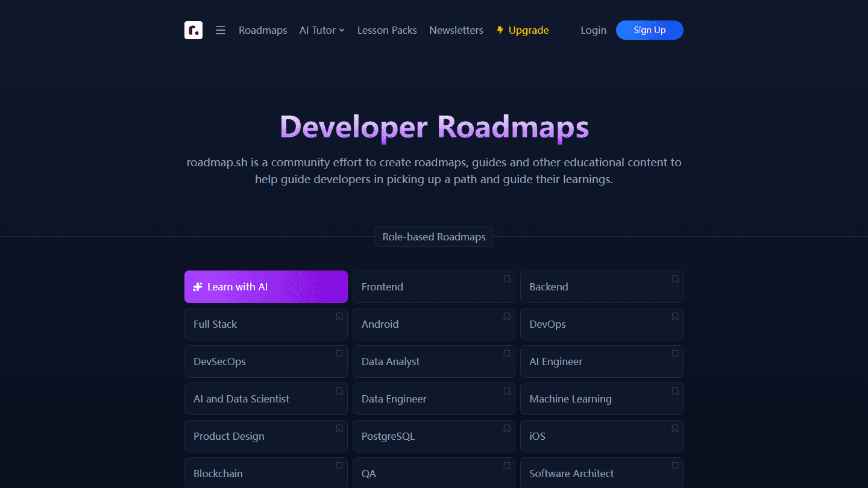Open the Backend roadmap
The image size is (868, 488).
coord(602,287)
